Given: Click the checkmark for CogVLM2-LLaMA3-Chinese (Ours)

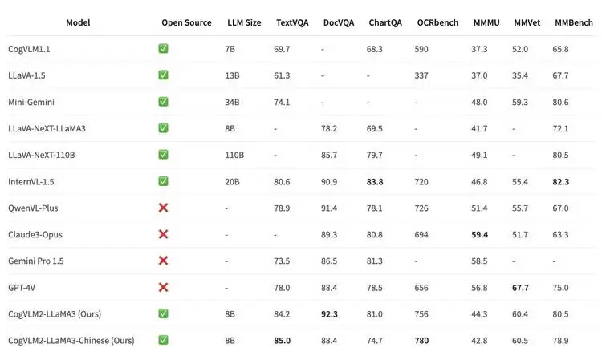Looking at the screenshot, I should tap(163, 340).
